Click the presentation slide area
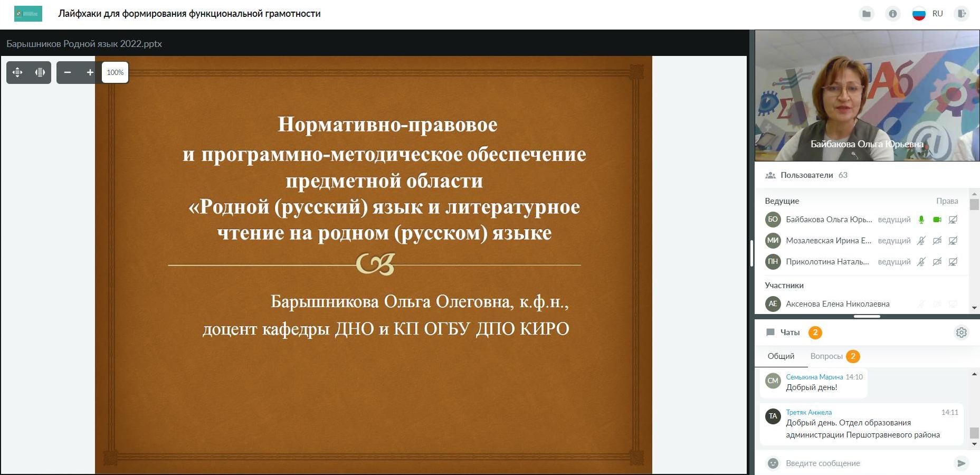This screenshot has width=980, height=475. (x=374, y=265)
